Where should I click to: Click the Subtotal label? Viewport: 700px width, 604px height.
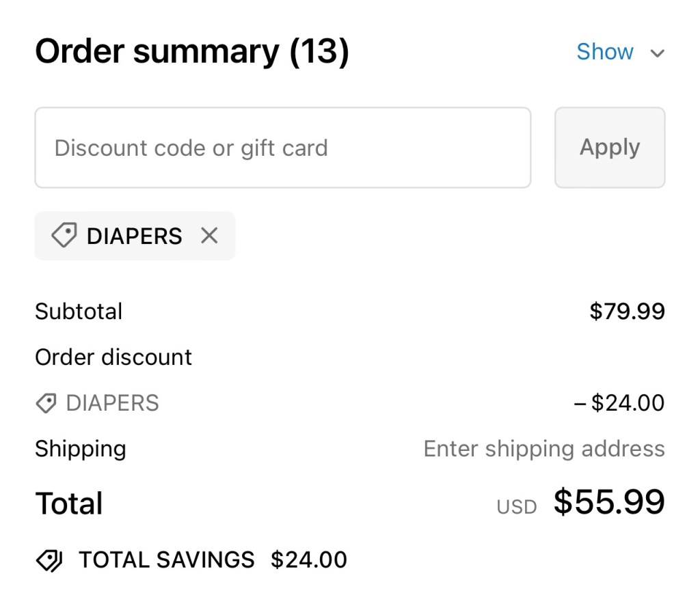click(x=79, y=312)
